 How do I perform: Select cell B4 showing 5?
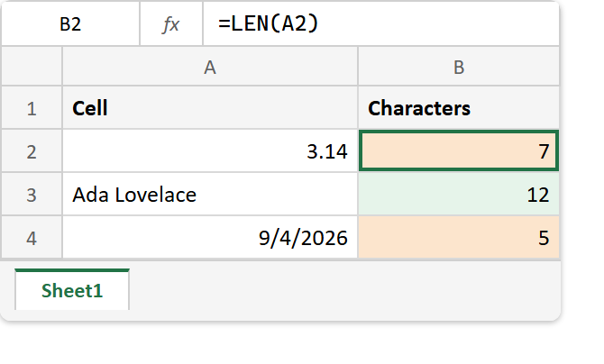click(x=458, y=238)
